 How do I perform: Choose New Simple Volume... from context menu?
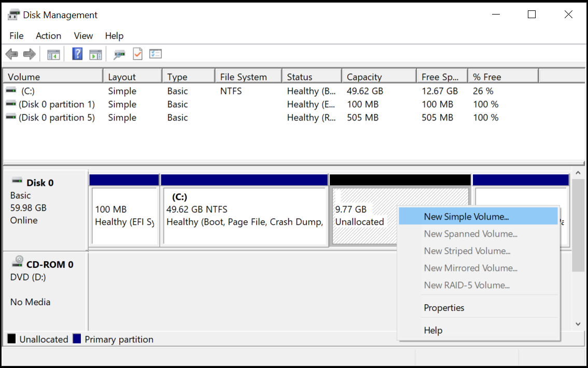tap(478, 216)
